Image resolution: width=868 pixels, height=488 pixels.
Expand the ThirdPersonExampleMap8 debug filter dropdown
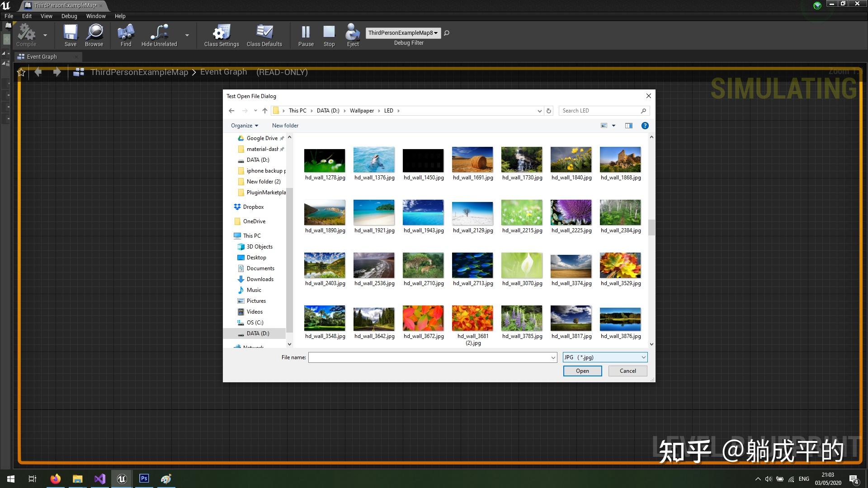(402, 33)
